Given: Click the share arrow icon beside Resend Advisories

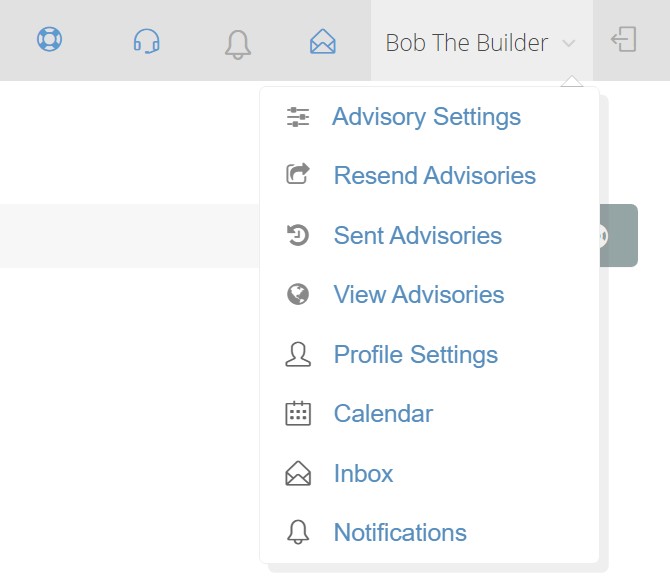Looking at the screenshot, I should pos(298,174).
